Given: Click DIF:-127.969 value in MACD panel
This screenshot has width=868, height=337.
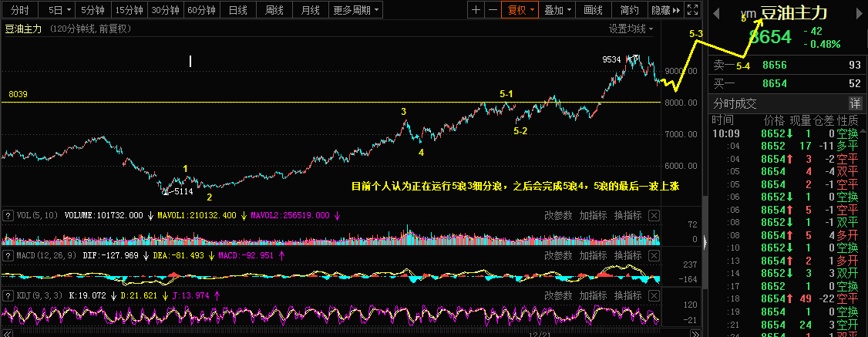Looking at the screenshot, I should click(x=111, y=256).
